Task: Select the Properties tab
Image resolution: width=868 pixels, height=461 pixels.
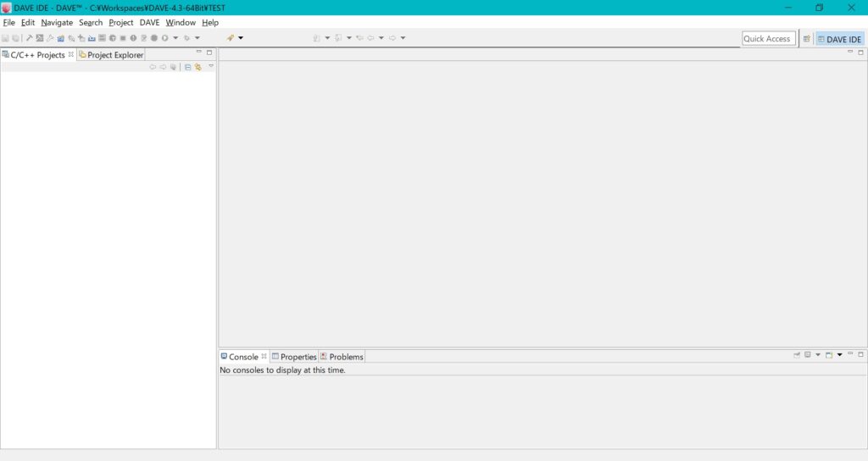Action: coord(294,357)
